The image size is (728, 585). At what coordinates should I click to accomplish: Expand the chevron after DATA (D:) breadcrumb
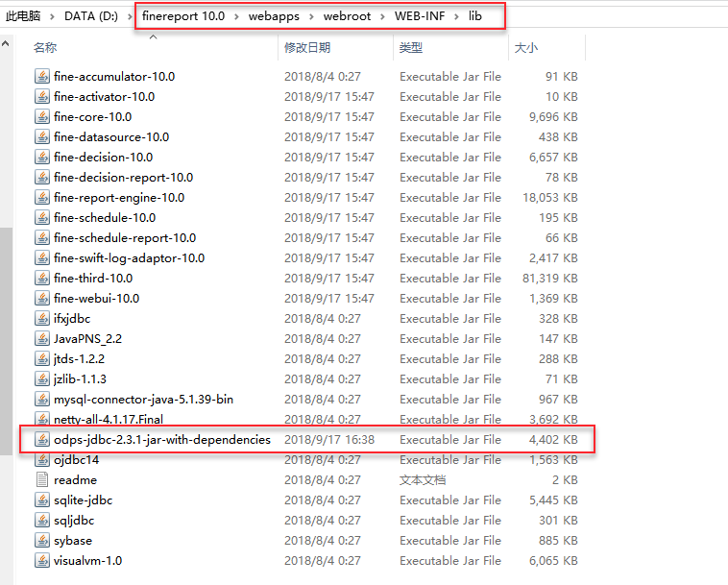(131, 16)
